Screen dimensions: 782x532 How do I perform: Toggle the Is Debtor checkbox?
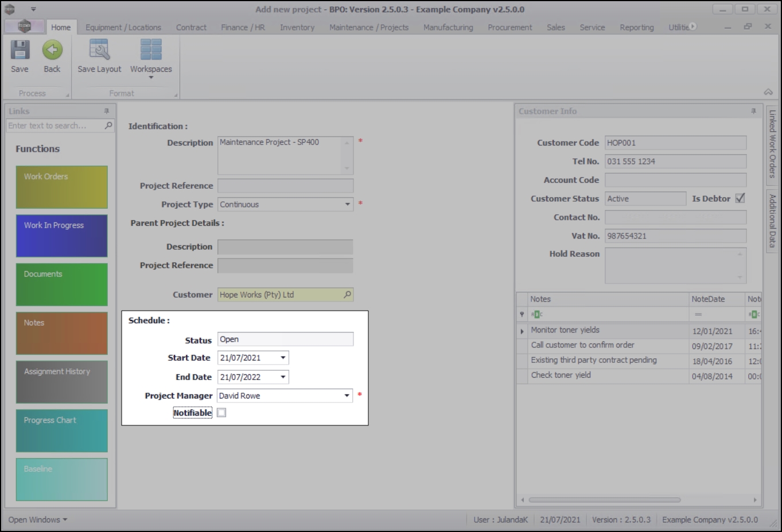[x=740, y=198]
